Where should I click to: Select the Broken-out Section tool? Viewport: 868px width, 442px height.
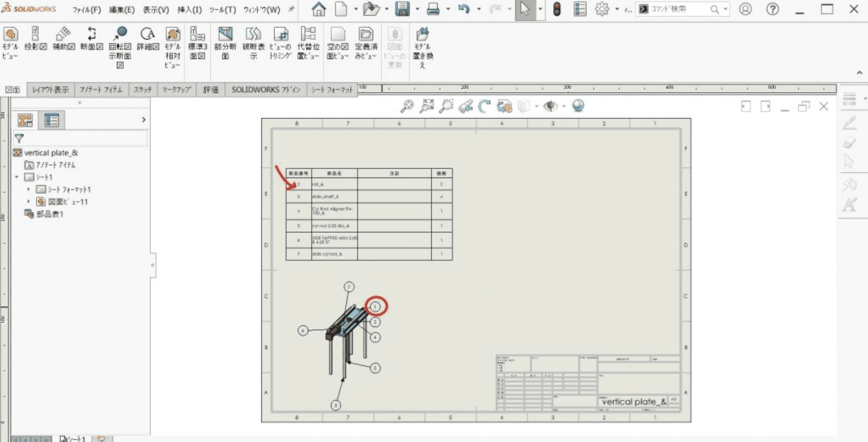tap(225, 42)
